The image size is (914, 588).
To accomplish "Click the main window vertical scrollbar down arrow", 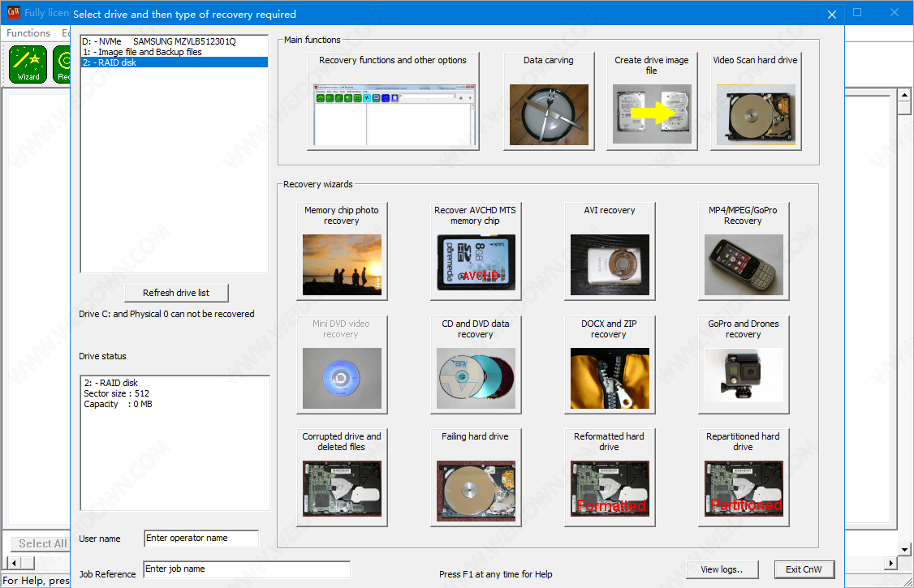I will tap(904, 549).
